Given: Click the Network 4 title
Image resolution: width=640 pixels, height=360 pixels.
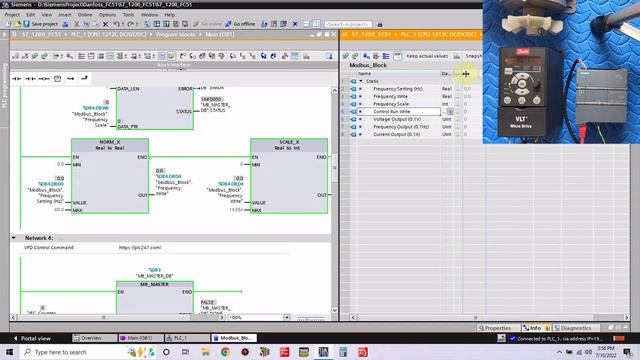Looking at the screenshot, I should pyautogui.click(x=39, y=238).
